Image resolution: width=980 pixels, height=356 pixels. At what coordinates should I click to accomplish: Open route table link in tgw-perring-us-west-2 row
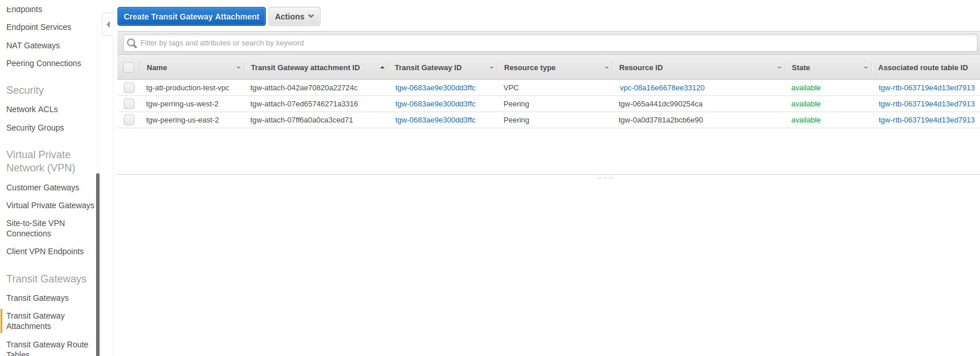(926, 104)
